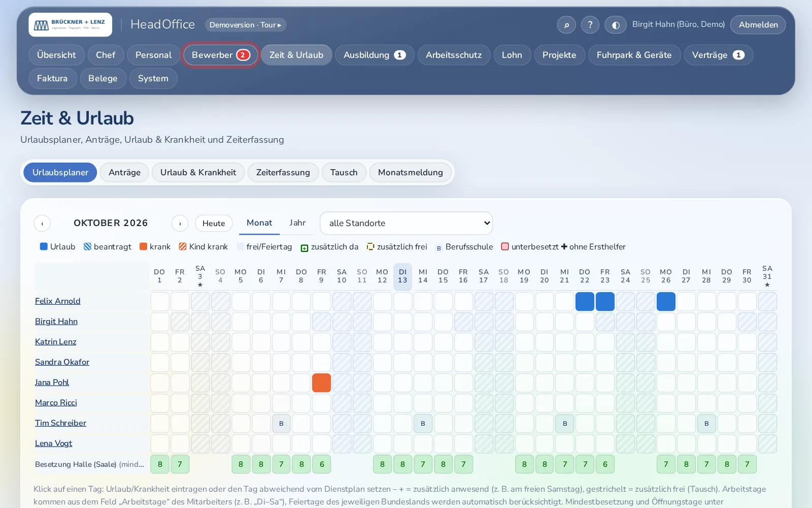Open Jana Pohl employee link
The height and width of the screenshot is (508, 812).
point(52,382)
